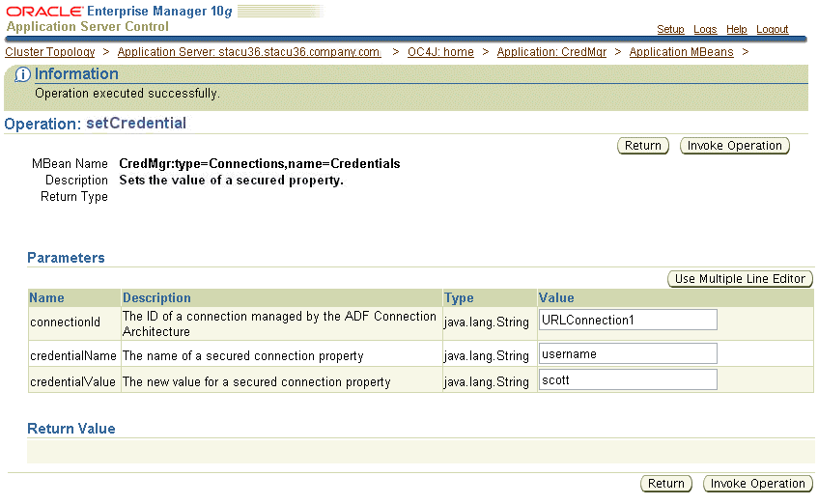Go to Cluster Topology breadcrumb

point(50,52)
